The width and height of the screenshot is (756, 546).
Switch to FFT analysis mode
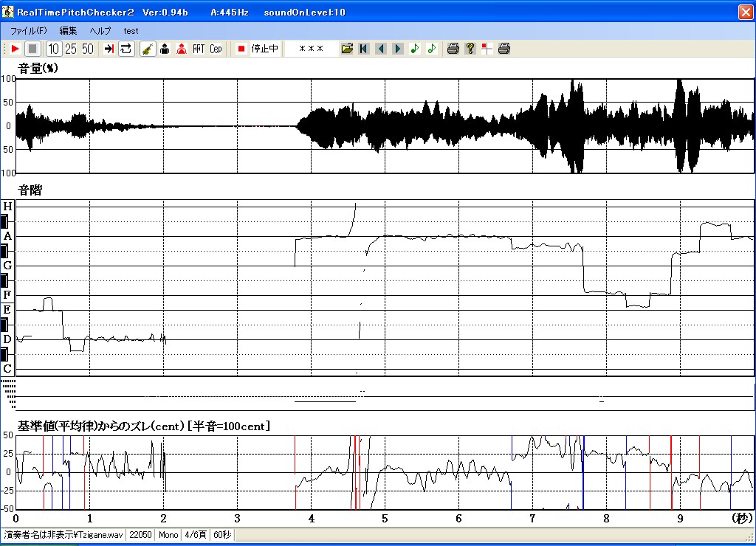click(x=199, y=49)
